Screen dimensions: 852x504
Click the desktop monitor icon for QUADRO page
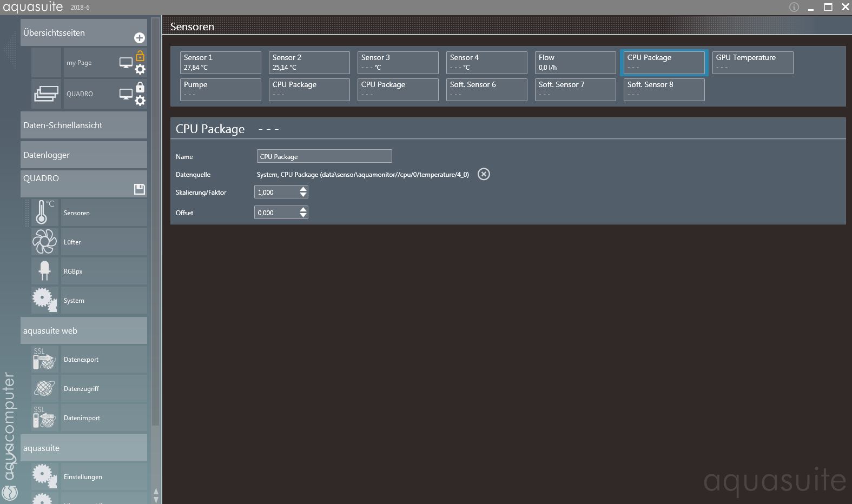(x=126, y=94)
